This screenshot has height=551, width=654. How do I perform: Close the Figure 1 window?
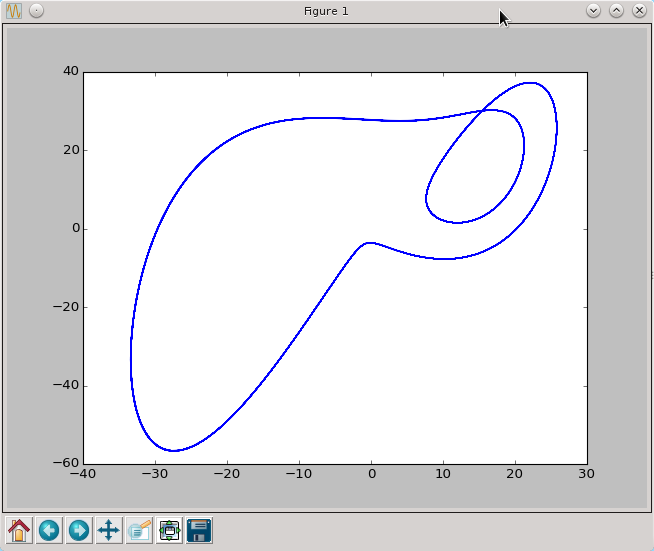[x=638, y=11]
